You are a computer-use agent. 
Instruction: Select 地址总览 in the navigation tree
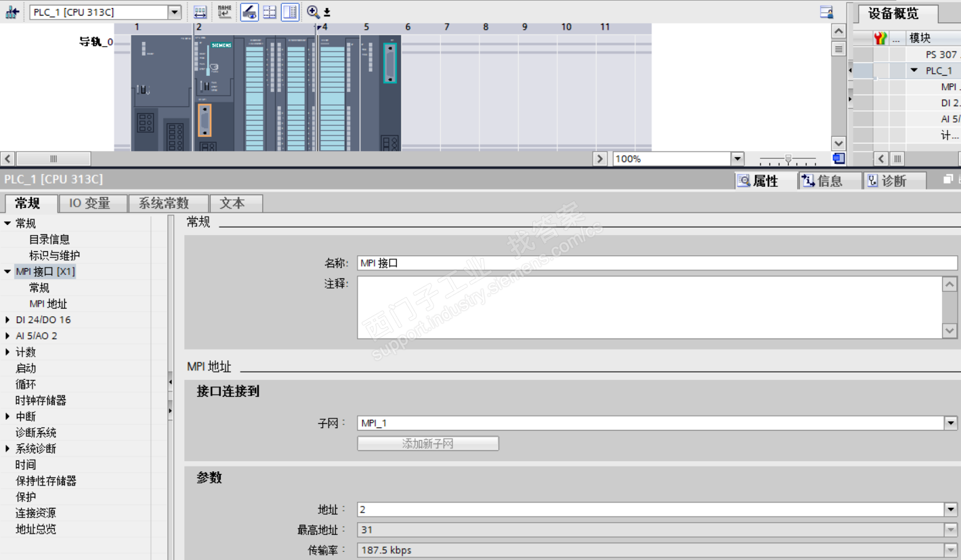[x=36, y=529]
